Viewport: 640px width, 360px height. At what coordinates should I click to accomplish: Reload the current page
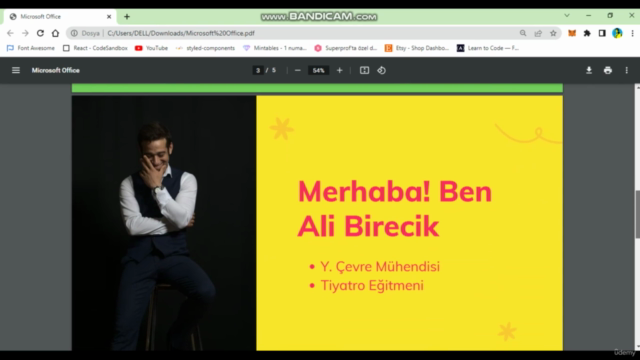tap(40, 33)
